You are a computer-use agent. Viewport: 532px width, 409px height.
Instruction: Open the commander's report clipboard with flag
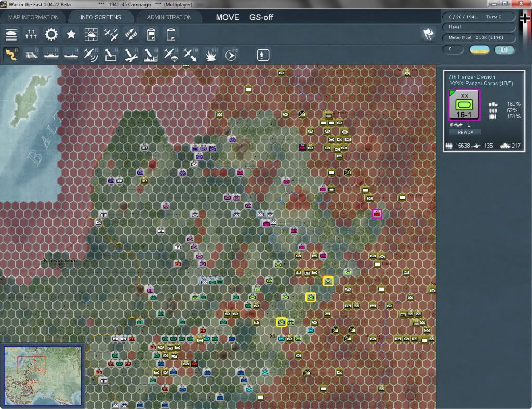pyautogui.click(x=151, y=35)
